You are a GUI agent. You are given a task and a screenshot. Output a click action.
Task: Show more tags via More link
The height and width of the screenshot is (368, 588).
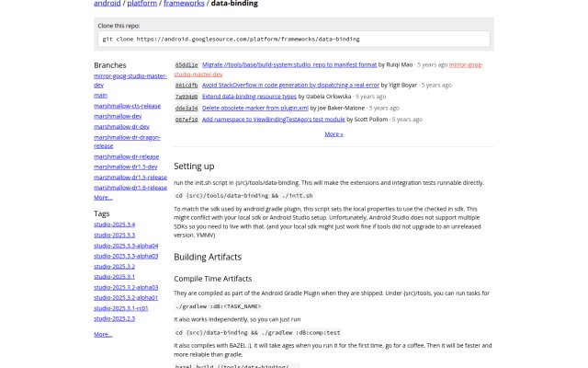click(103, 335)
